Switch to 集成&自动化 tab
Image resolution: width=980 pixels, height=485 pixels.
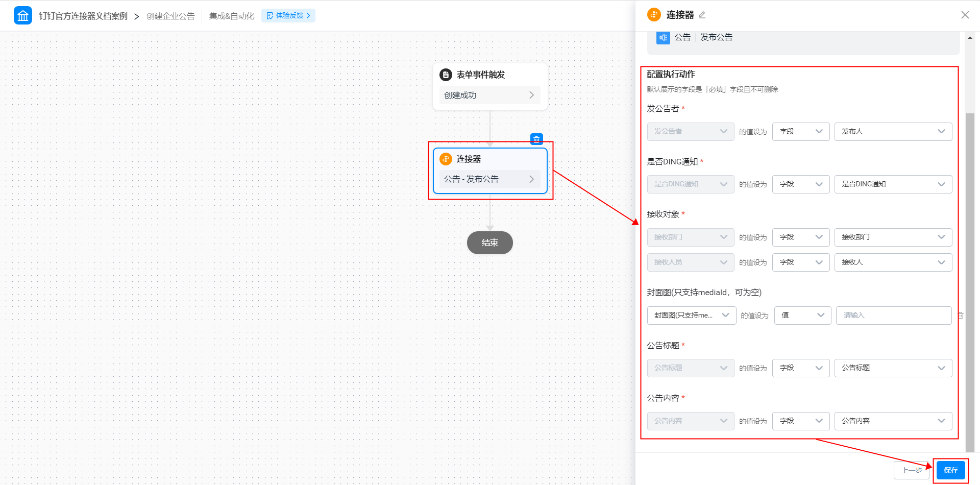231,16
